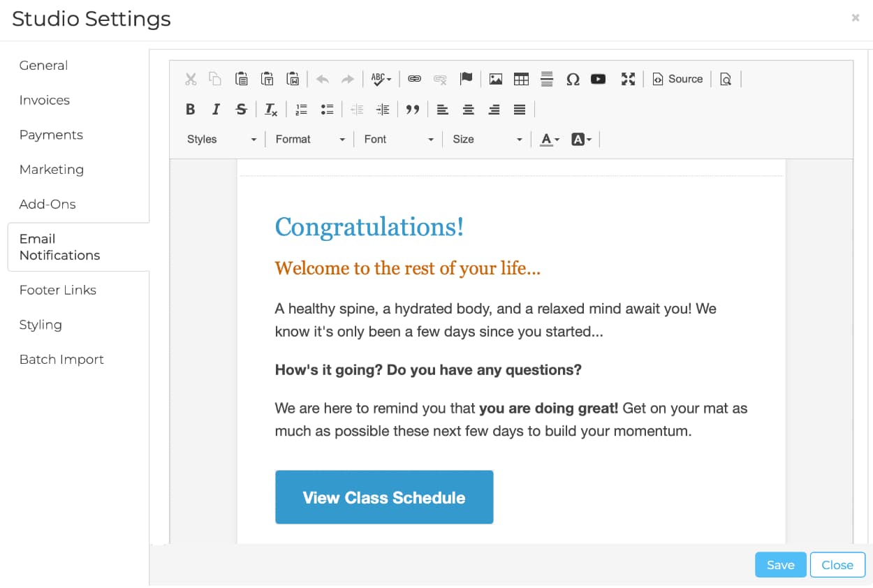
Task: Insert a link using the link icon
Action: click(x=414, y=79)
